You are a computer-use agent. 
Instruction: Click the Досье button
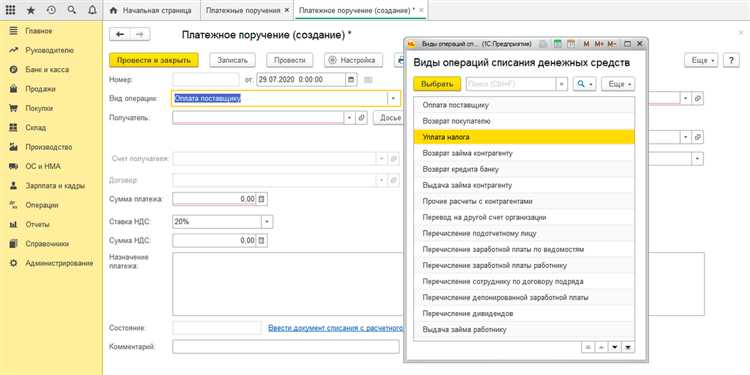pos(389,118)
